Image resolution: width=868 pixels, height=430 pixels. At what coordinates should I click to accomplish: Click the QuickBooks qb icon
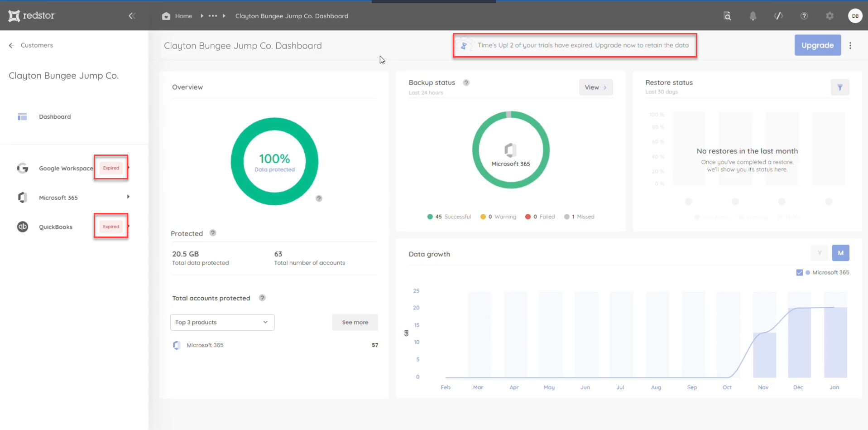23,227
